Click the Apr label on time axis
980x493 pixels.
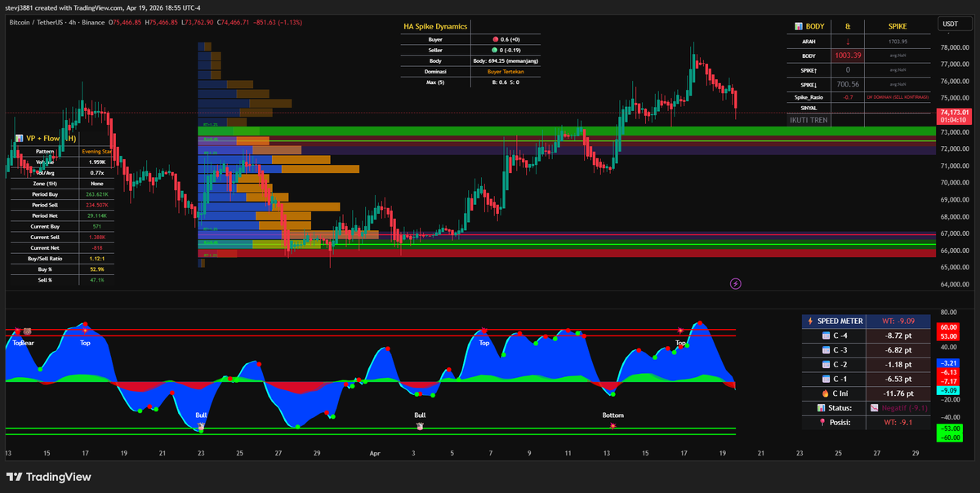coord(375,452)
